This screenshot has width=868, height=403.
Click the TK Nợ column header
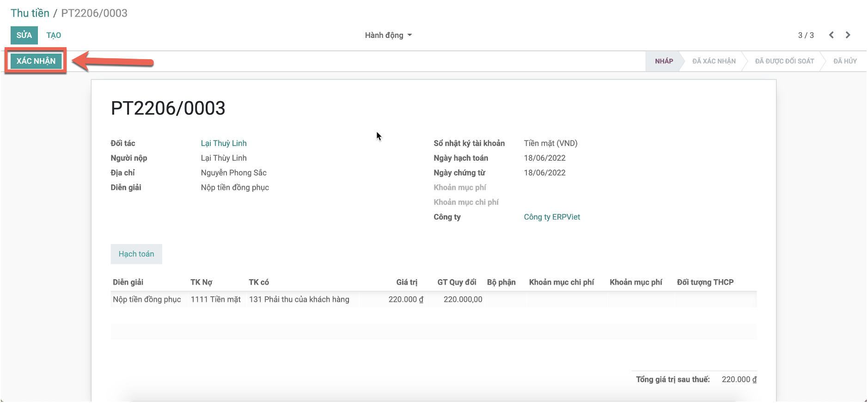coord(201,282)
